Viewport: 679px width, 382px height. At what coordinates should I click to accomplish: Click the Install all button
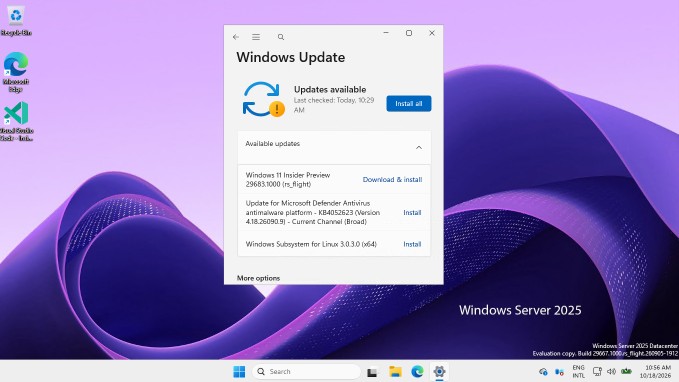(408, 104)
